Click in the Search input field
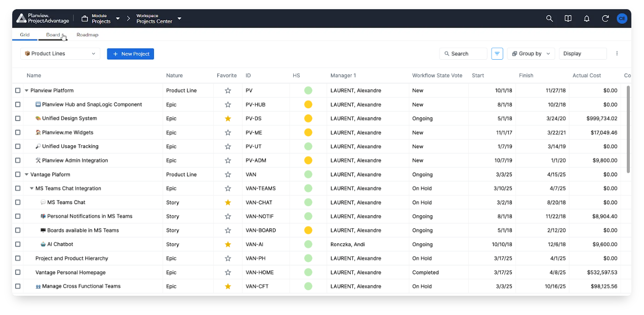This screenshot has width=644, height=315. (463, 54)
